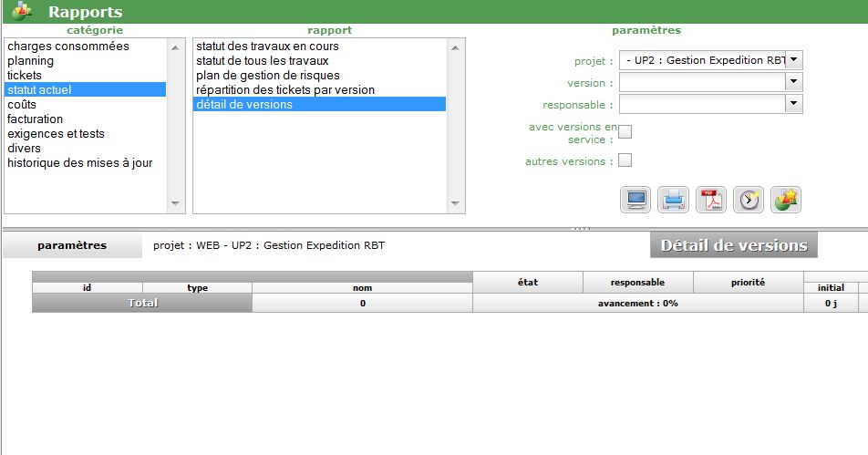Expand the version dropdown list

click(794, 82)
